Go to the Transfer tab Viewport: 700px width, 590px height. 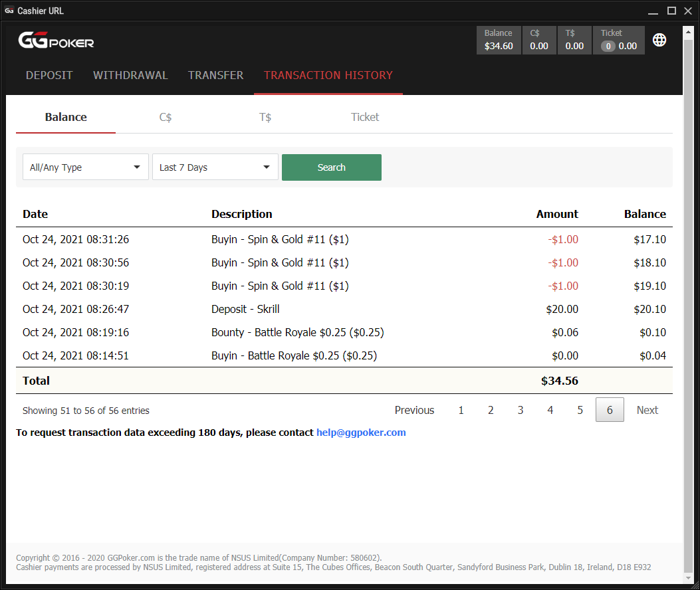(x=215, y=75)
